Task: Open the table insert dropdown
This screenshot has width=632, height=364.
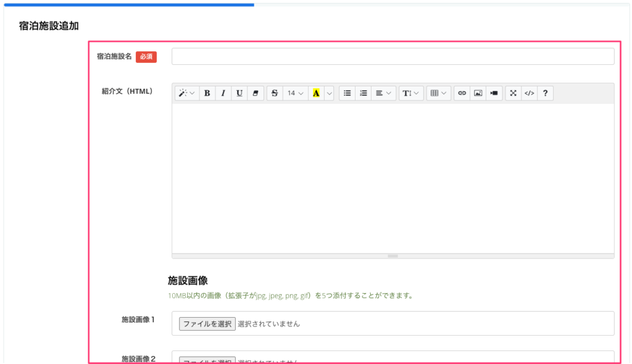Action: pyautogui.click(x=438, y=93)
